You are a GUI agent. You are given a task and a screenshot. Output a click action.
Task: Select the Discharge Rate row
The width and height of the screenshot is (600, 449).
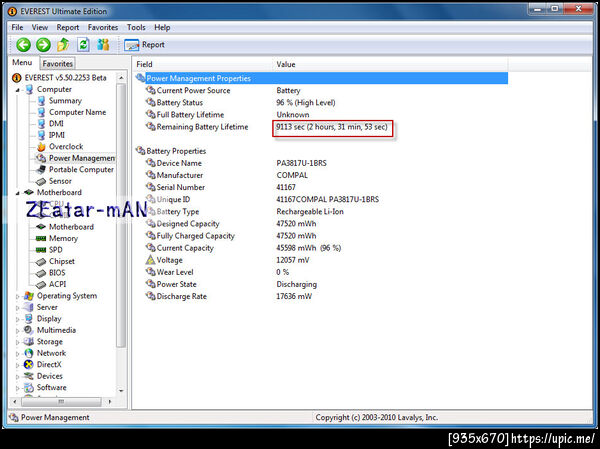[x=321, y=296]
